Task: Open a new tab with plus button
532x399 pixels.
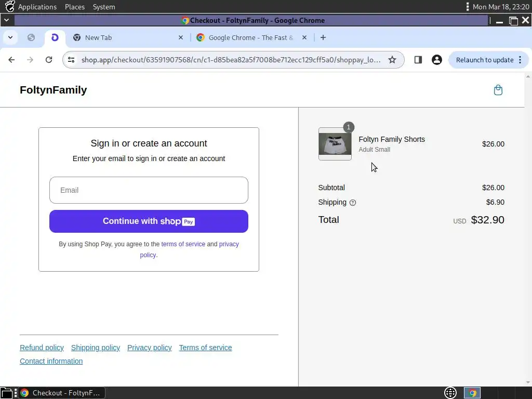Action: pyautogui.click(x=323, y=37)
